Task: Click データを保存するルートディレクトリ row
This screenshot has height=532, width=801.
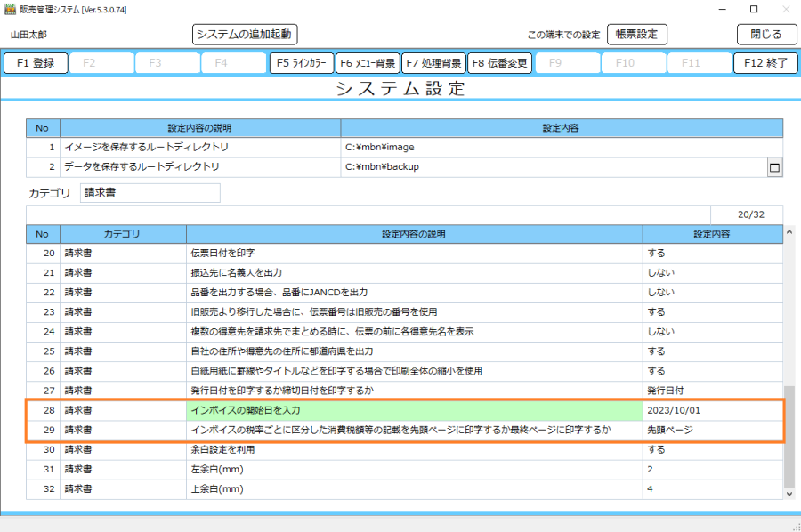Action: [405, 167]
